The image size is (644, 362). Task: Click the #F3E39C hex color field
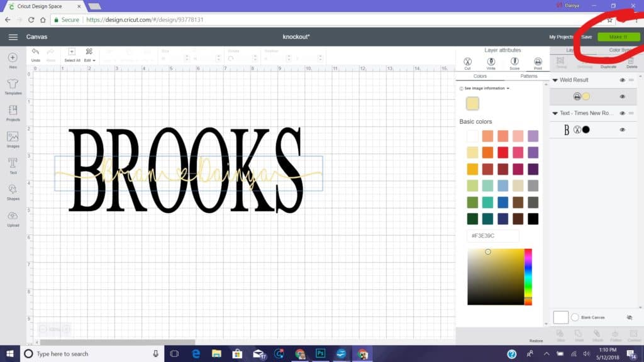click(493, 236)
